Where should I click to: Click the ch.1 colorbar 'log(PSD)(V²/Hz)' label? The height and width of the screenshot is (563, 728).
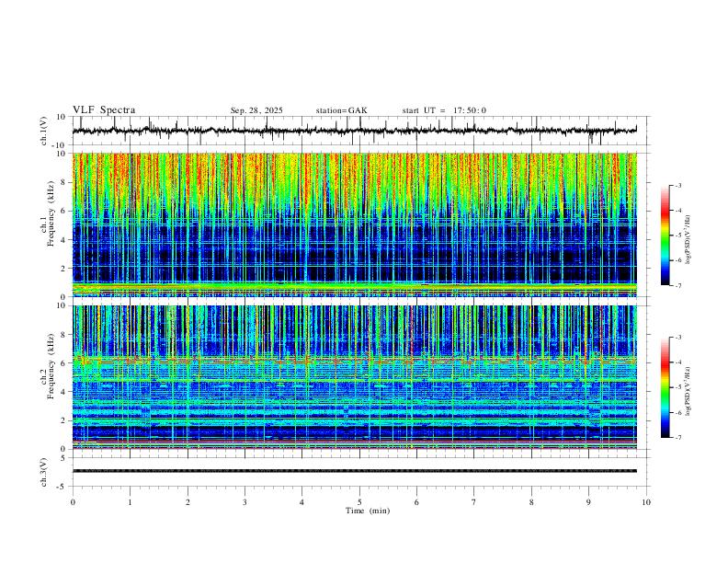tap(688, 240)
